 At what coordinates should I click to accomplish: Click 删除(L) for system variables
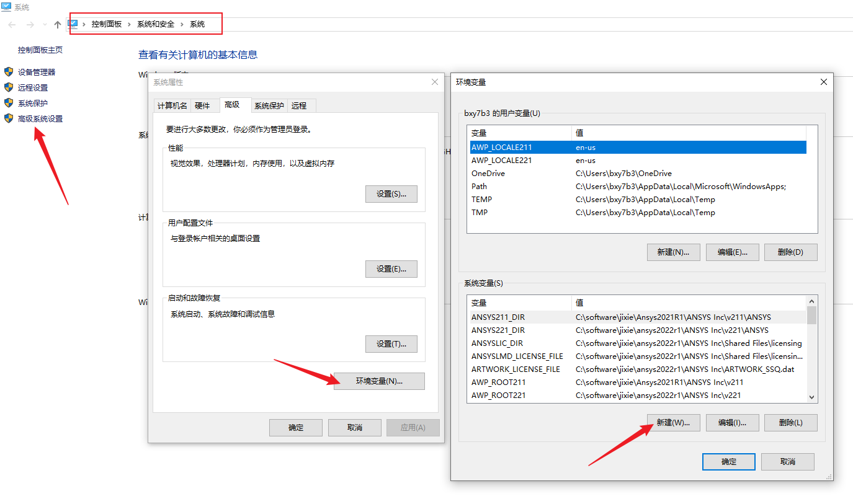coord(791,423)
